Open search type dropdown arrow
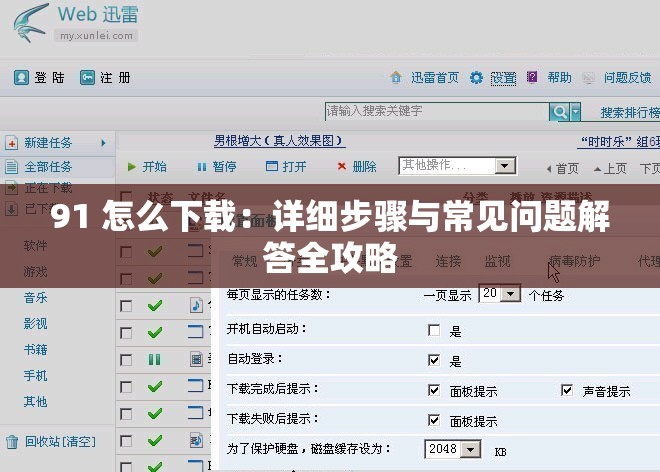660x472 pixels. coord(575,112)
